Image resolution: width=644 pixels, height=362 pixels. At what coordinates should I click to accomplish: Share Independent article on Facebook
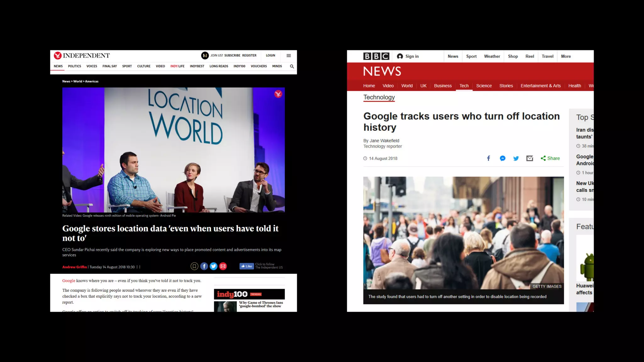pyautogui.click(x=204, y=266)
